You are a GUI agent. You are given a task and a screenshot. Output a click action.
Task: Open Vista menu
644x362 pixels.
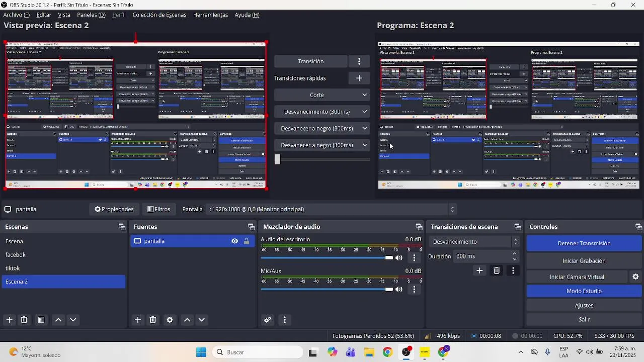pyautogui.click(x=64, y=15)
